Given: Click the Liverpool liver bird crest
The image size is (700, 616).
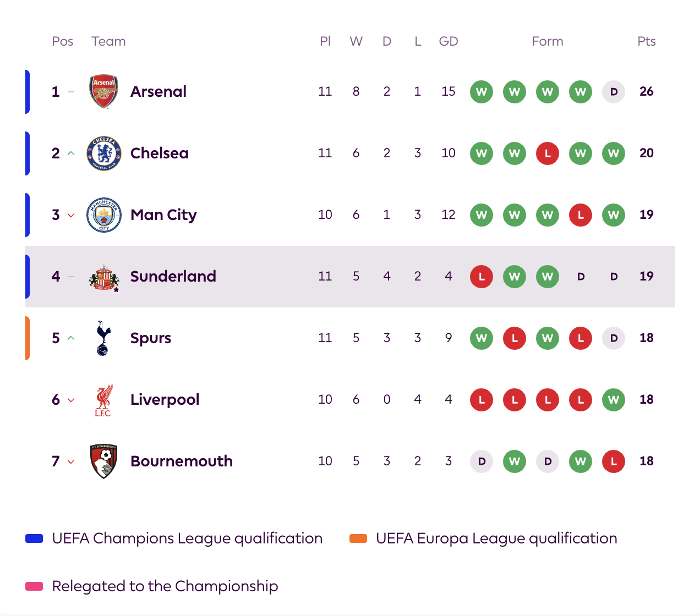Looking at the screenshot, I should point(103,400).
